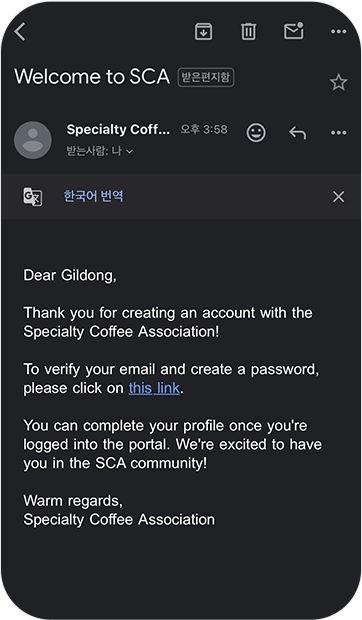Tap the Google Translate icon

coord(32,197)
